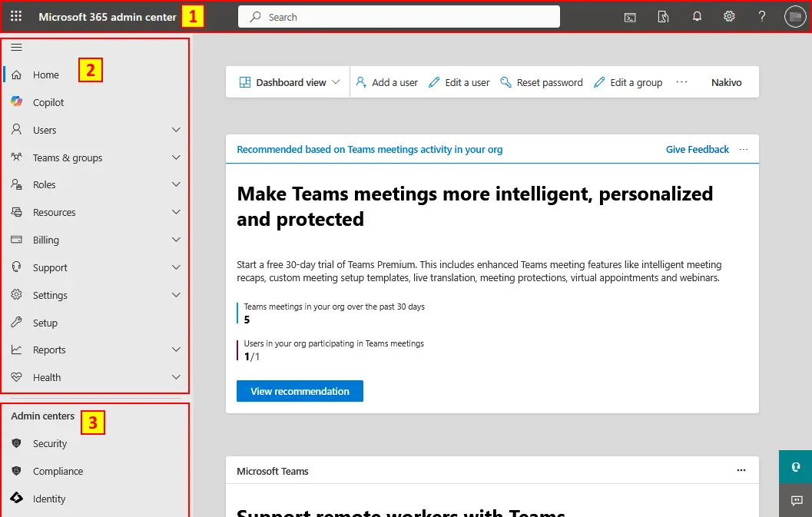Click the Copilot colorful icon

point(17,101)
